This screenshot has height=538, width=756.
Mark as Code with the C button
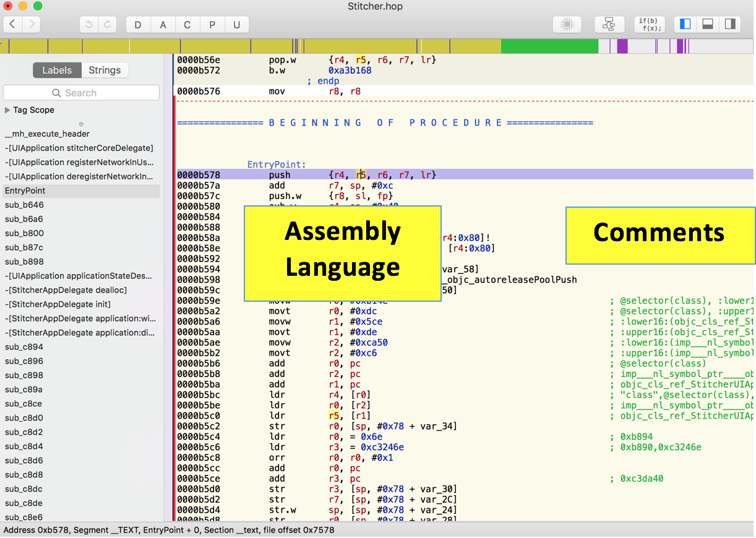pos(187,25)
